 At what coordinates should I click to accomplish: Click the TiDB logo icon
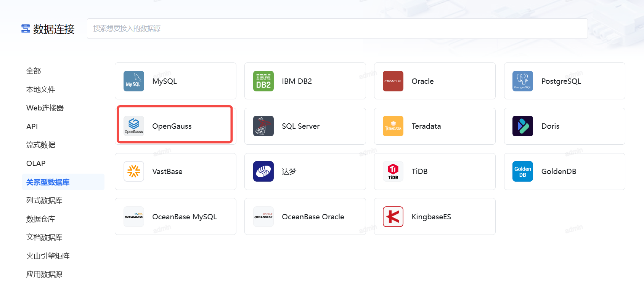[x=393, y=171]
